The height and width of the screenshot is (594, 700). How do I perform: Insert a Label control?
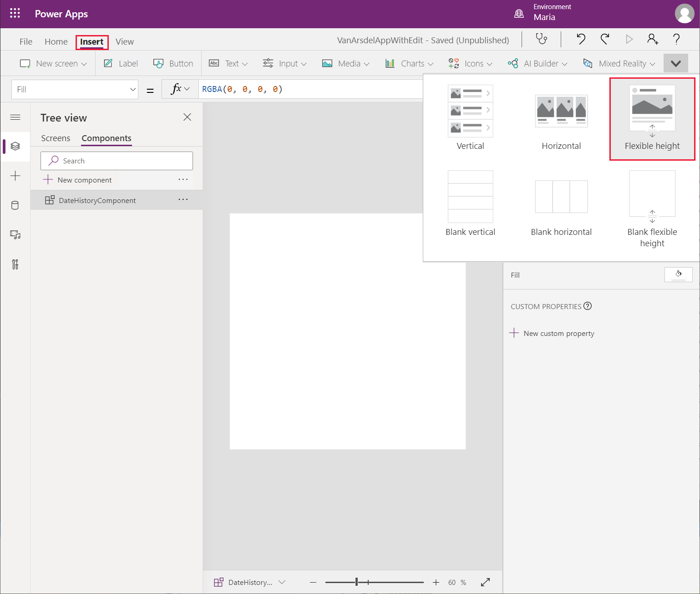121,64
